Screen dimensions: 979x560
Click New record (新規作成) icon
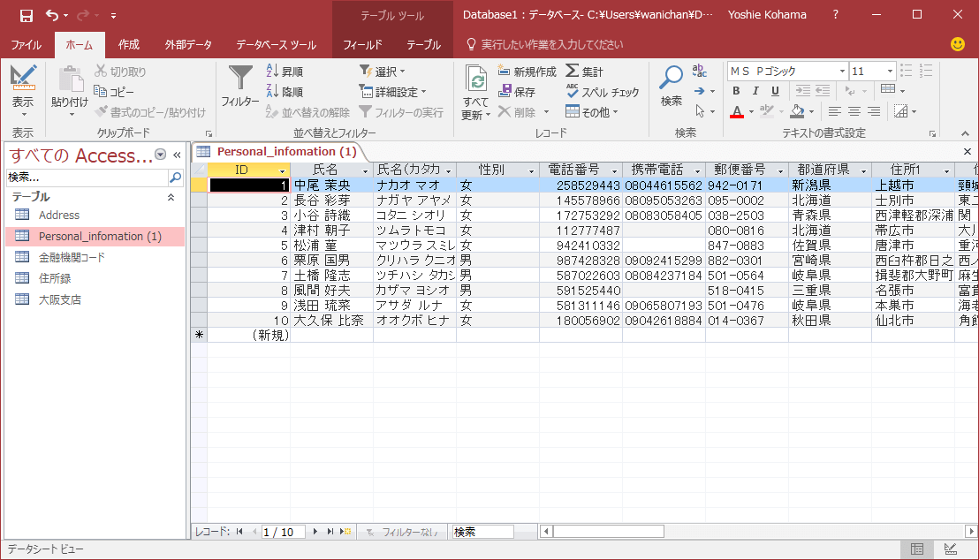point(504,71)
